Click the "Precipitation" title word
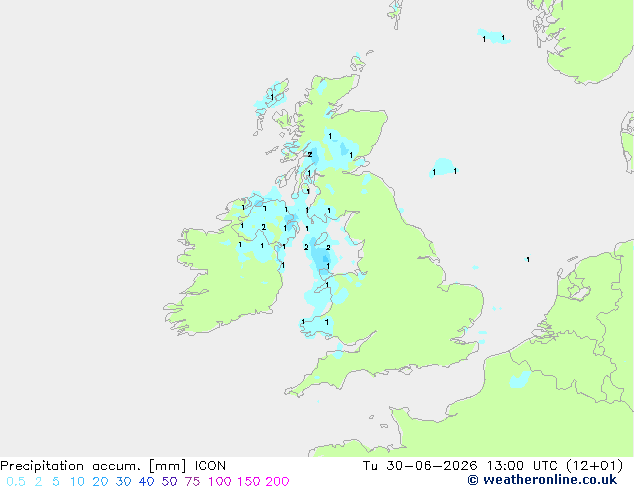 pos(42,466)
